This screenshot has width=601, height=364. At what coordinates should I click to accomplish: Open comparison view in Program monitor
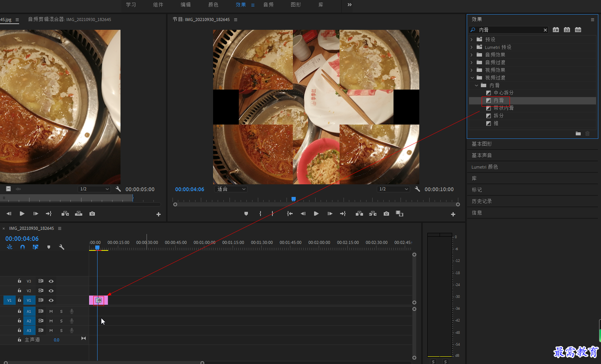point(399,214)
